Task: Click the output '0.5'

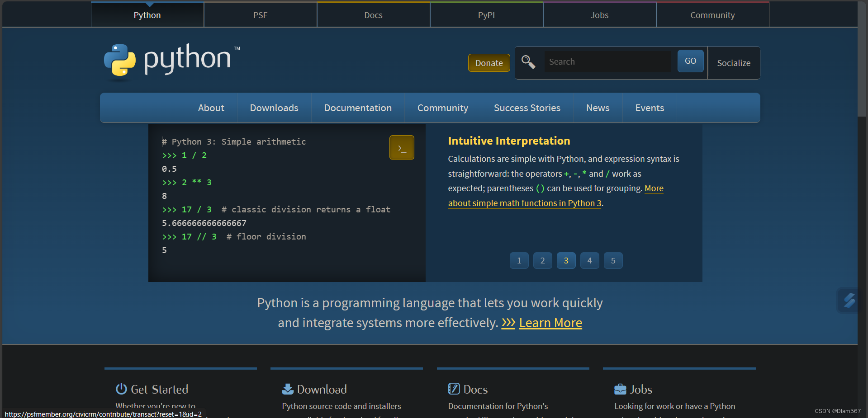Action: pos(169,169)
